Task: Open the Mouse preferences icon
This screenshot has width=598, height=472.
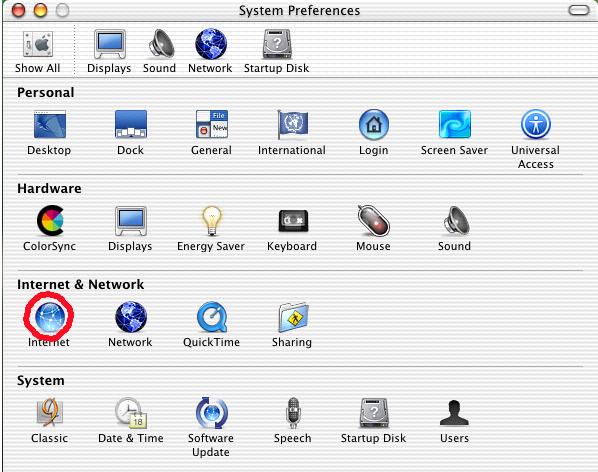Action: [373, 220]
